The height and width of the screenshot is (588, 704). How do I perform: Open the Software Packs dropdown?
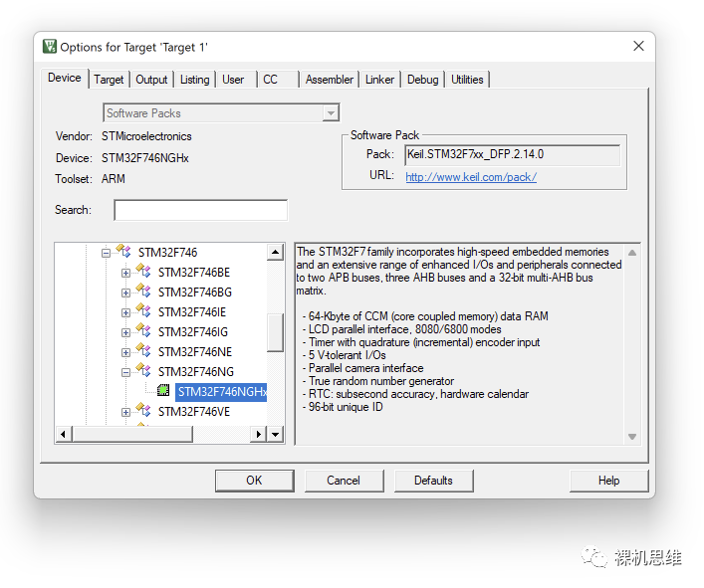click(x=331, y=113)
